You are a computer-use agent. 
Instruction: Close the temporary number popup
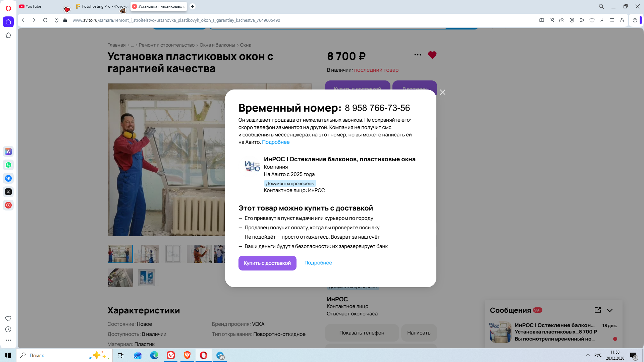442,92
